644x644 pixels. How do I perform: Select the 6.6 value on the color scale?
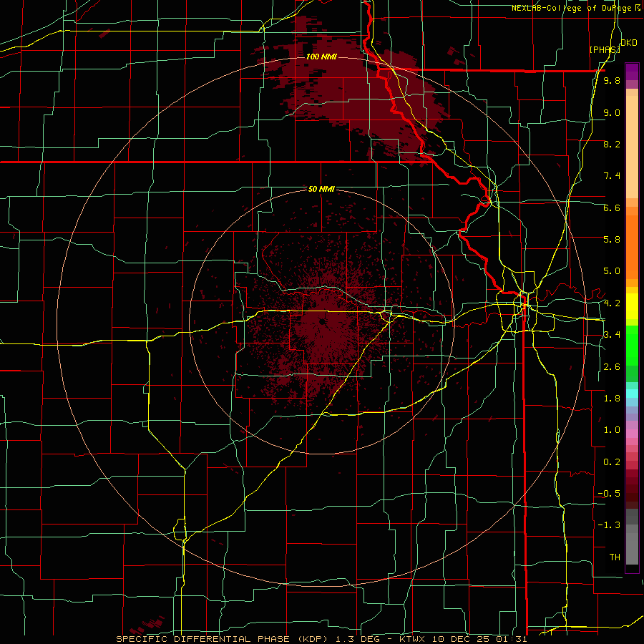[612, 208]
